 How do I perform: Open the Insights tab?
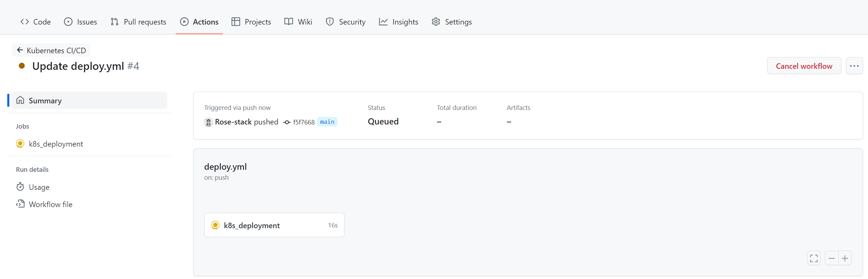click(398, 22)
